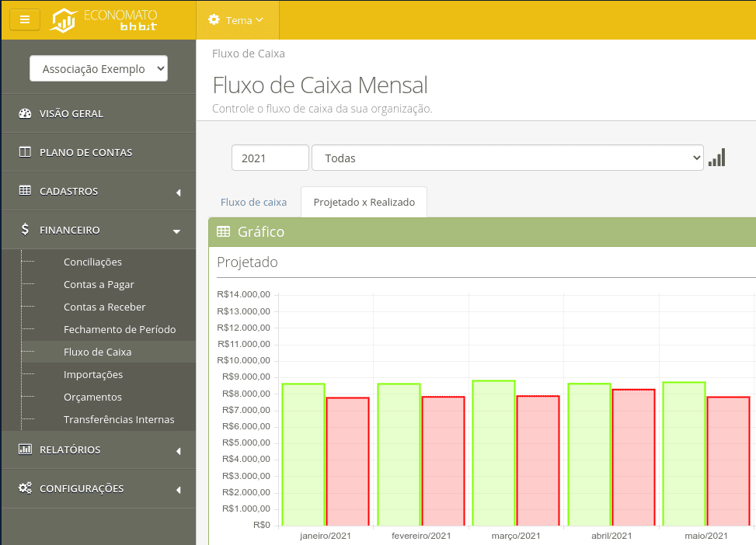Open the Tema dropdown menu

(237, 20)
